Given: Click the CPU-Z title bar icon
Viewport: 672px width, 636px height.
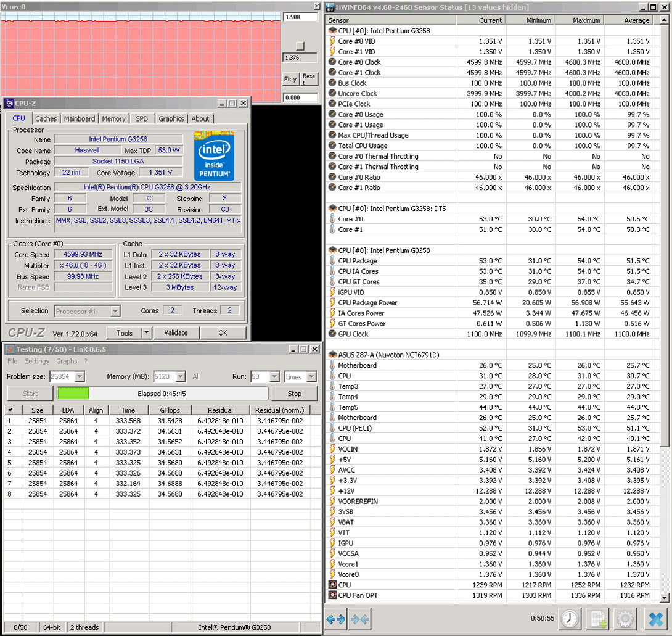Looking at the screenshot, I should 9,104.
